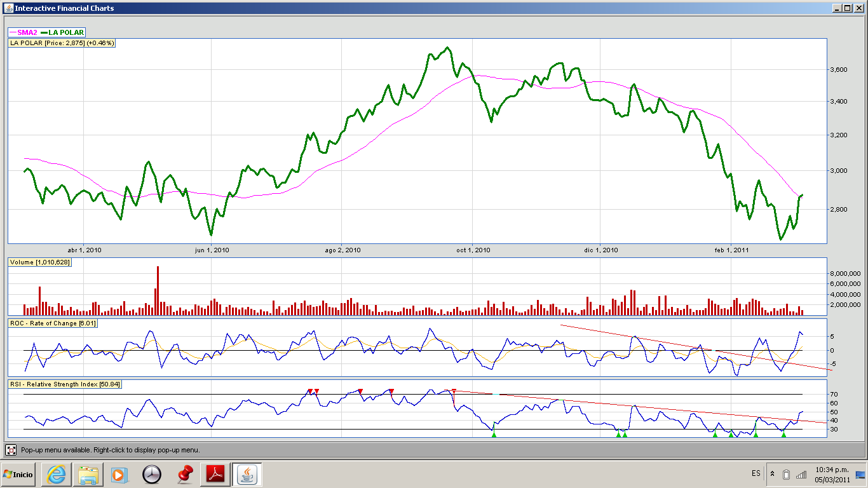Open Windows Explorer folder icon in taskbar

pyautogui.click(x=87, y=475)
